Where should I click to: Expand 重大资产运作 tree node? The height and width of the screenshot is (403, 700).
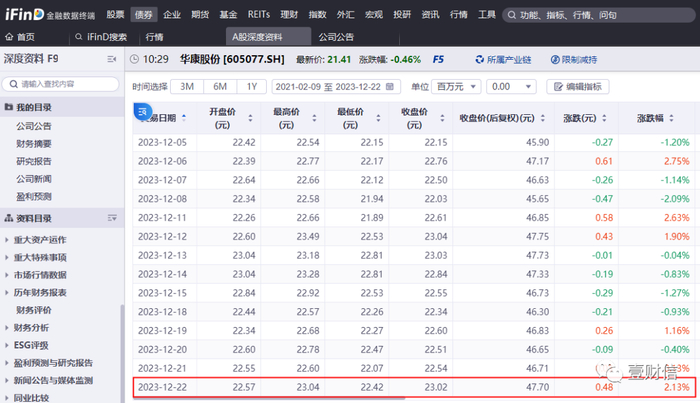point(7,240)
